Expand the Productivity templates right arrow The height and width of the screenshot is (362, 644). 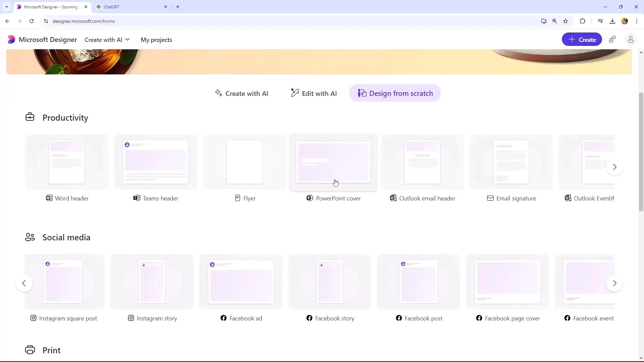tap(615, 167)
